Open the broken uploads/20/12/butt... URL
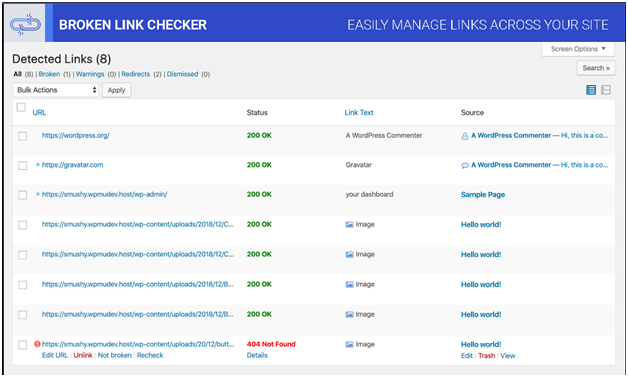 (x=138, y=344)
